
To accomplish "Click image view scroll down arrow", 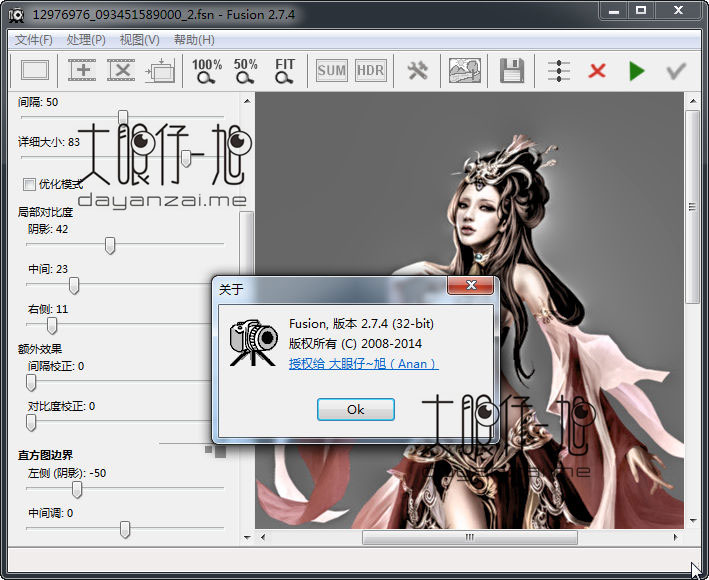I will 693,521.
